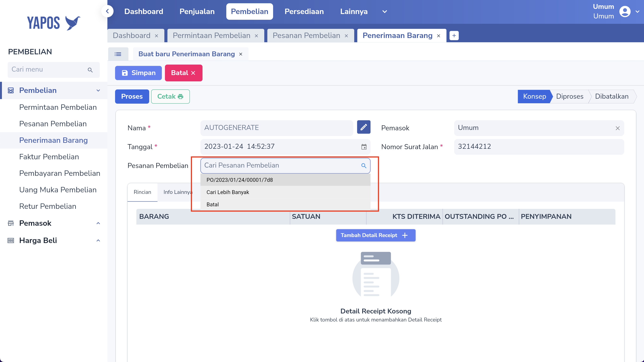Clear the Pemasok Umum value

coord(618,128)
